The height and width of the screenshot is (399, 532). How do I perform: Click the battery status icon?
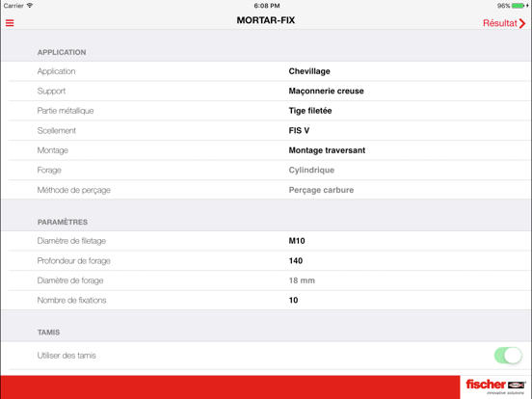click(x=519, y=6)
